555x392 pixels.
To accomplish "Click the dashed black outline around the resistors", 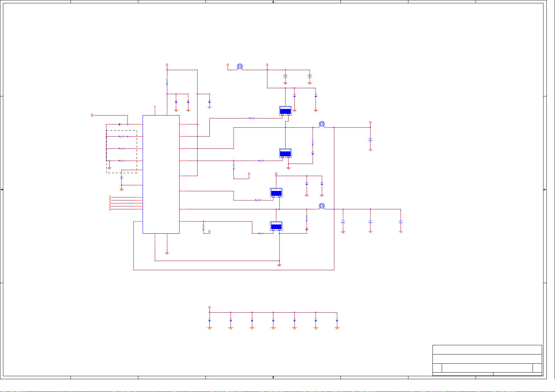I will tap(137, 151).
